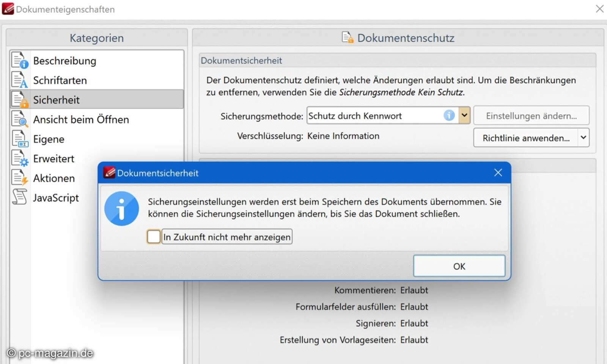Click the Beschreibung info document icon
This screenshot has width=607, height=364.
(19, 60)
